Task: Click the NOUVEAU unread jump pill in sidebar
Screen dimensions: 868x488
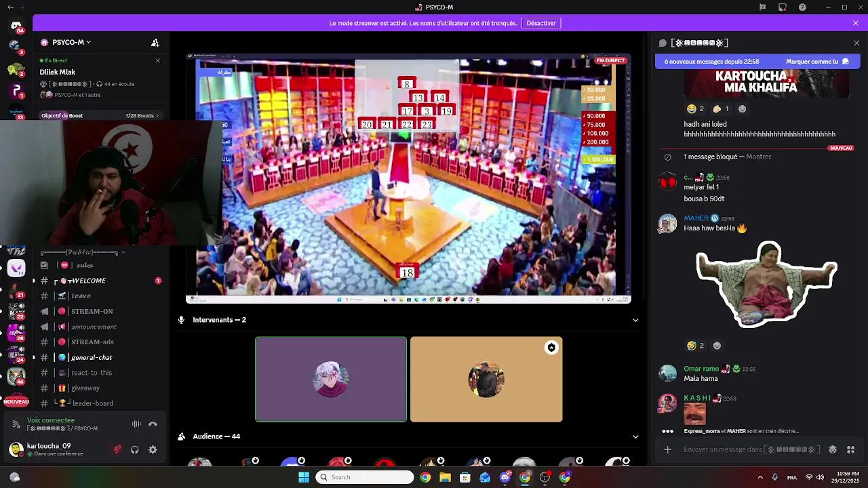Action: point(16,402)
